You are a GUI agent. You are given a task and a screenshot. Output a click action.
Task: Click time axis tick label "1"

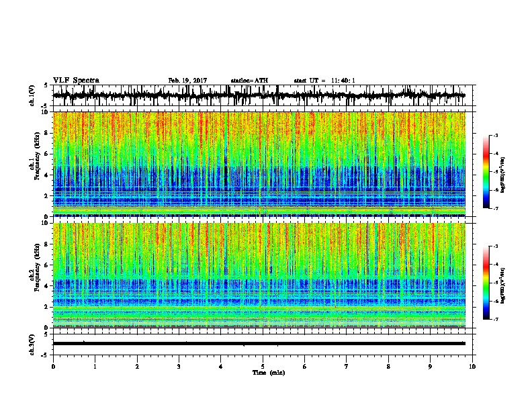[95, 366]
